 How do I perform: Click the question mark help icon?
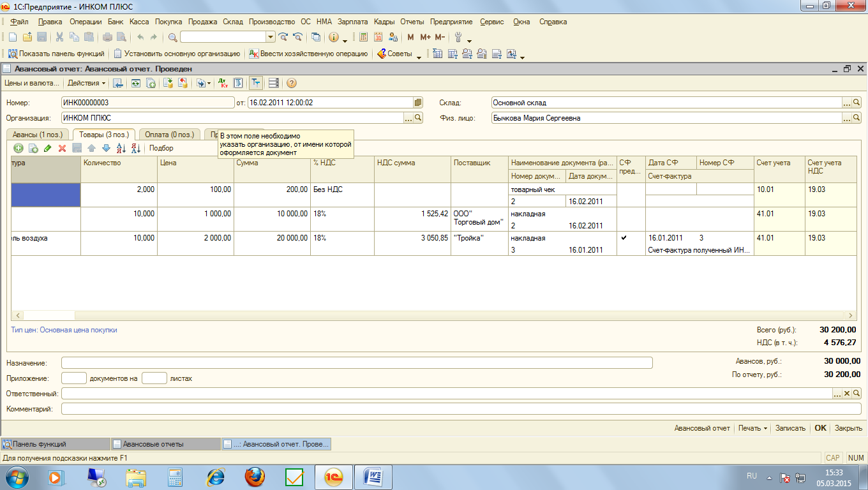click(x=292, y=83)
